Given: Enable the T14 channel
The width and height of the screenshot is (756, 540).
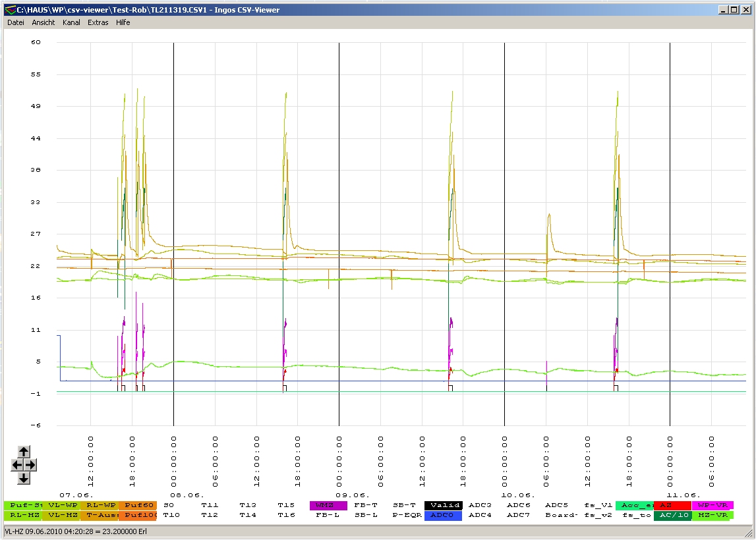Looking at the screenshot, I should click(248, 515).
